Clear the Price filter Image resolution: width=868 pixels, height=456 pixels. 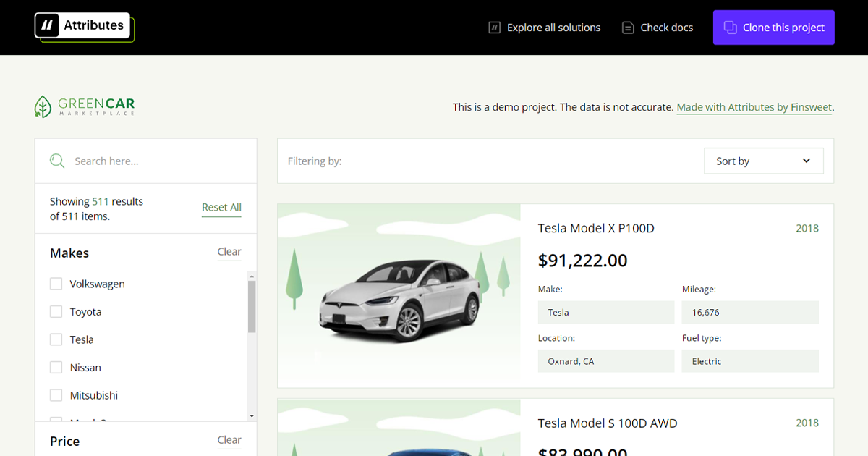(x=229, y=440)
